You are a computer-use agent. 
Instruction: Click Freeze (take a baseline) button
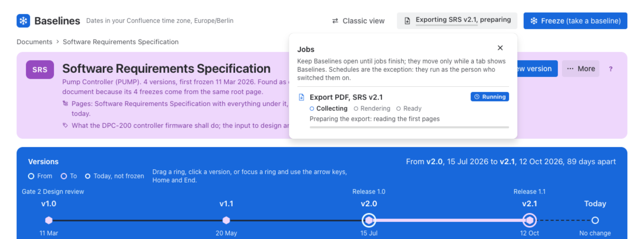click(575, 21)
